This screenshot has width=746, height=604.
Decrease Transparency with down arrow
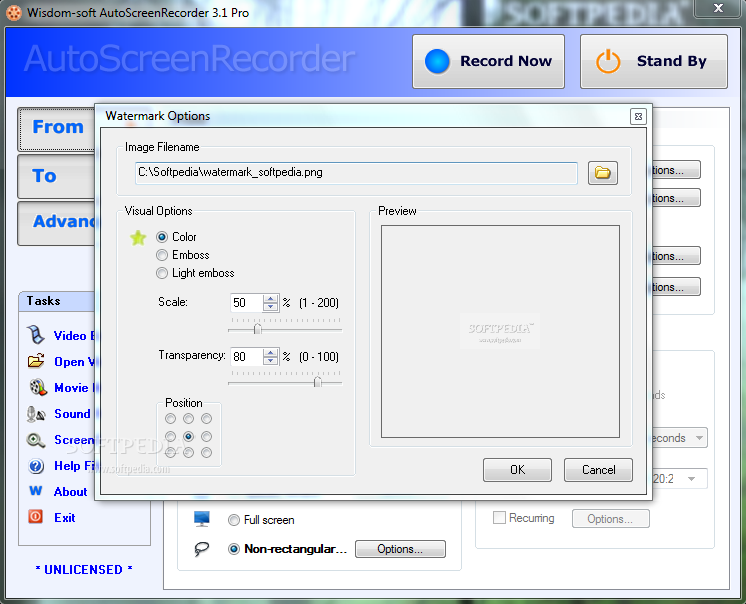click(x=270, y=360)
